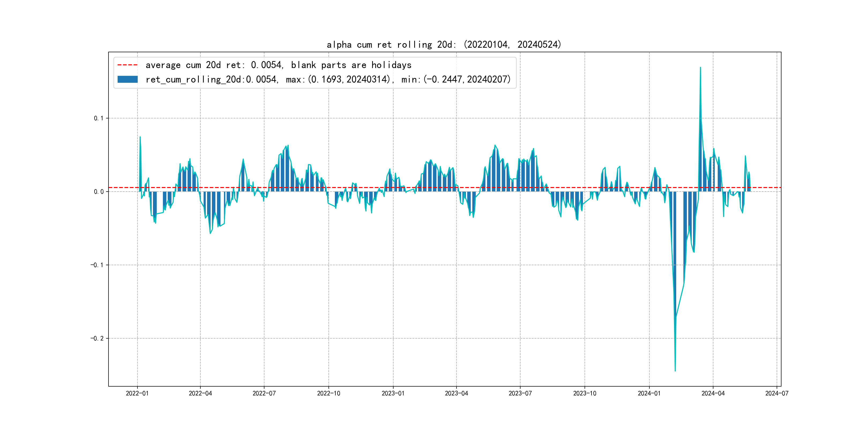Click the 2022-07 x-axis tick label
868x434 pixels.
click(264, 393)
